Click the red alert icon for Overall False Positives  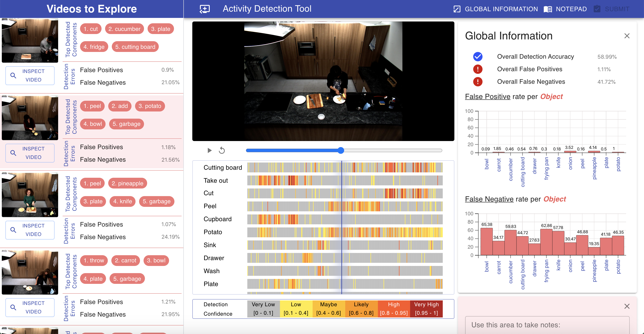coord(477,69)
